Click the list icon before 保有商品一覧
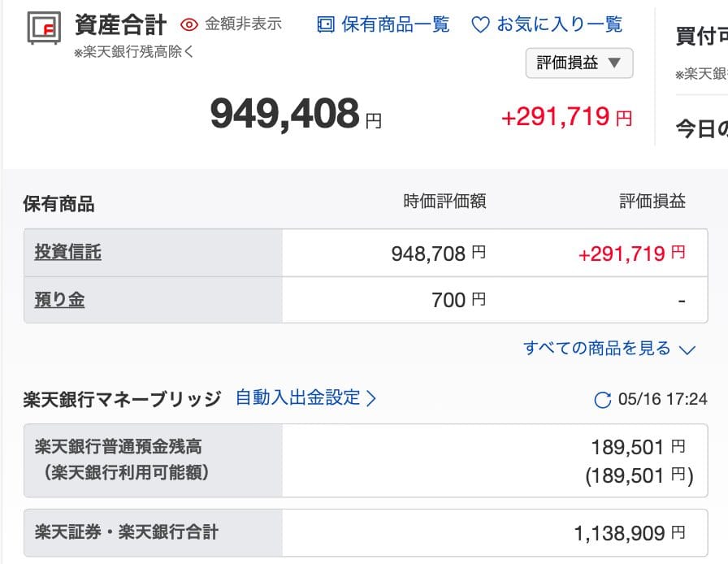 point(325,24)
